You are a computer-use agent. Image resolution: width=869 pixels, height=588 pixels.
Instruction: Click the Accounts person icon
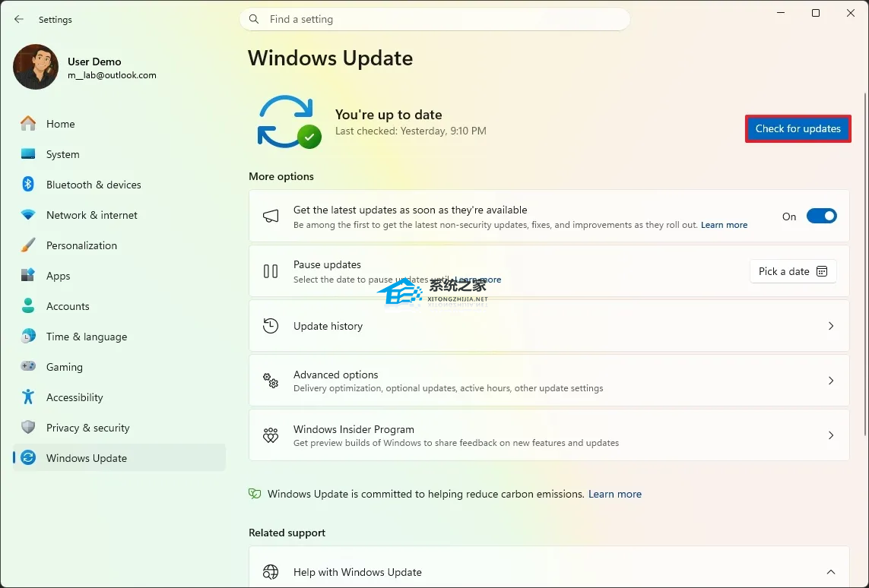tap(27, 305)
